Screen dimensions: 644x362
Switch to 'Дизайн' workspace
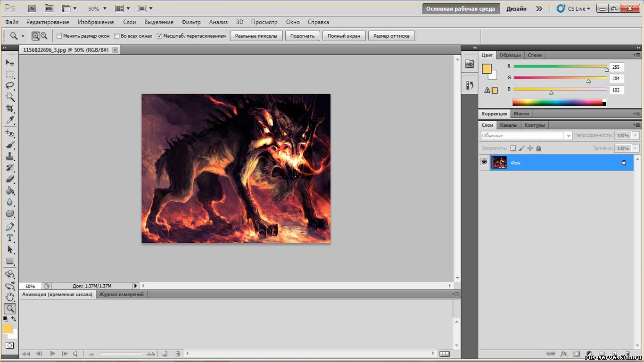point(516,8)
